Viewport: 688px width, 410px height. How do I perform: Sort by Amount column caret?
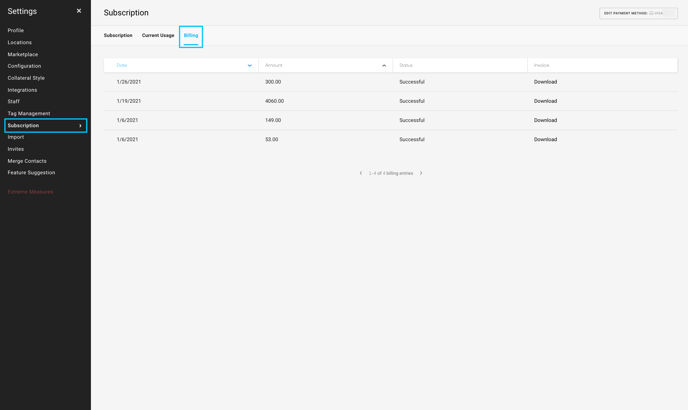pyautogui.click(x=384, y=65)
